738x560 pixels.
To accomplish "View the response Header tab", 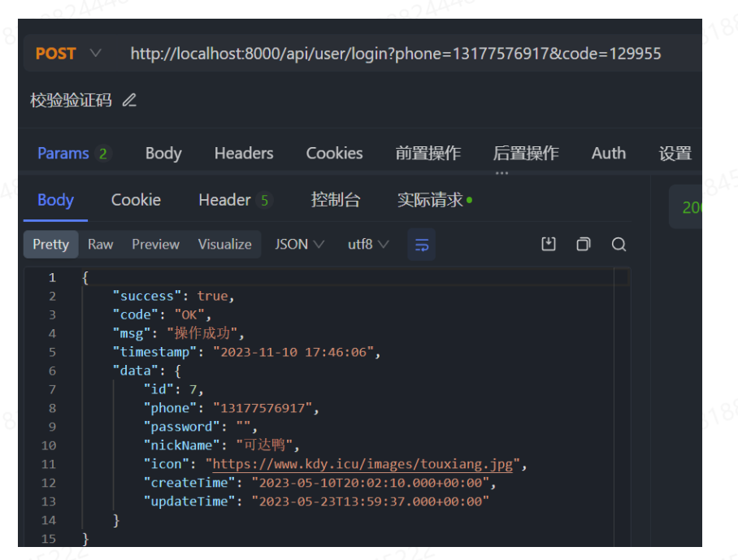I will pyautogui.click(x=225, y=200).
